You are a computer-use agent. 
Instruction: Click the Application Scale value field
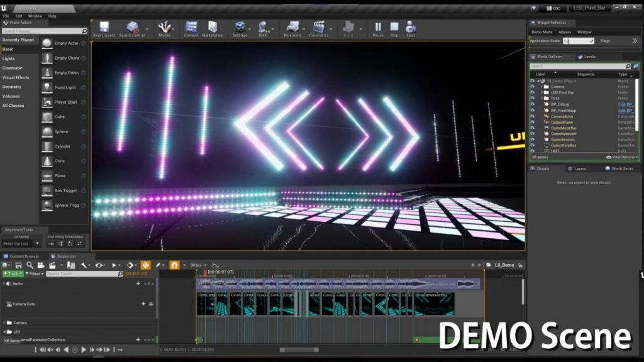point(579,41)
